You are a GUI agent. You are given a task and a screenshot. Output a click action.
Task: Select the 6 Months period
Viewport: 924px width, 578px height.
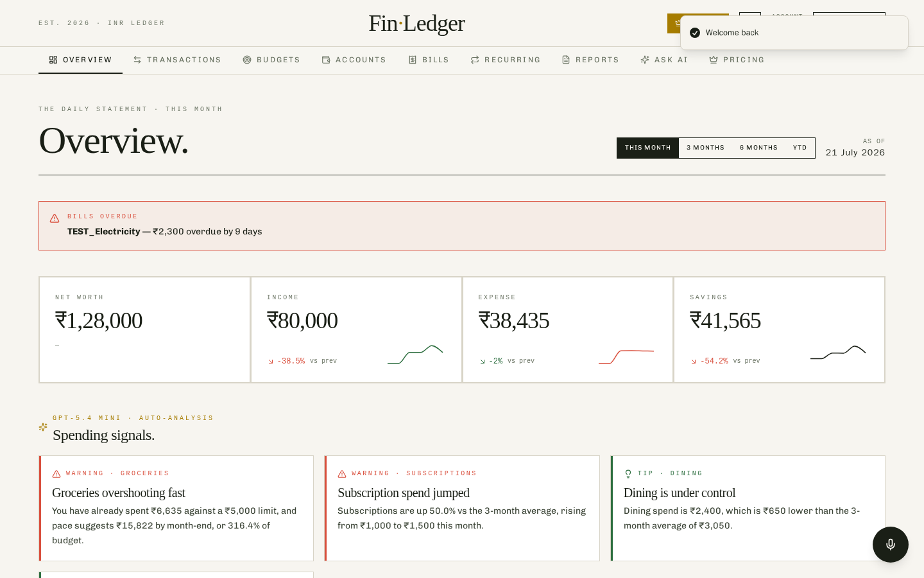758,148
